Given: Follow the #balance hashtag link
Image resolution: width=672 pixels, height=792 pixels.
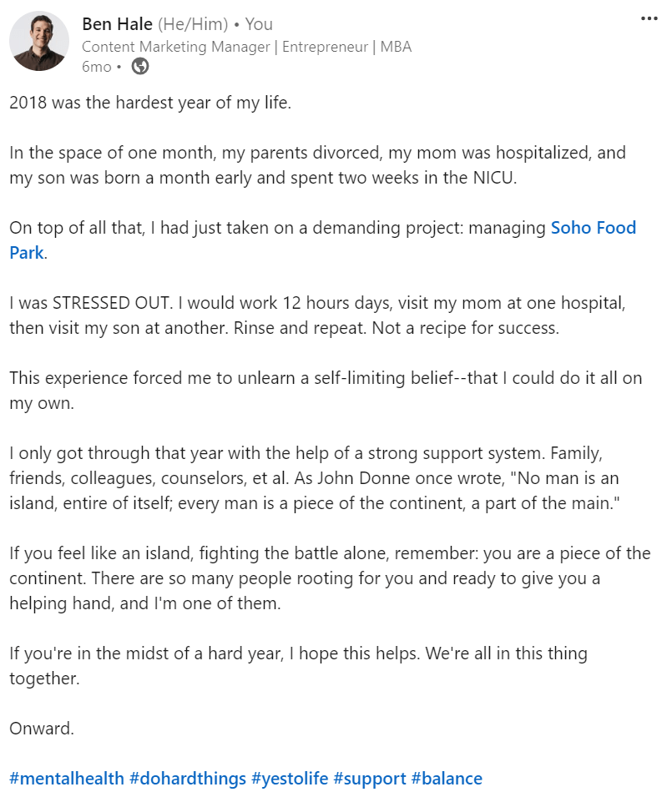Looking at the screenshot, I should [447, 779].
